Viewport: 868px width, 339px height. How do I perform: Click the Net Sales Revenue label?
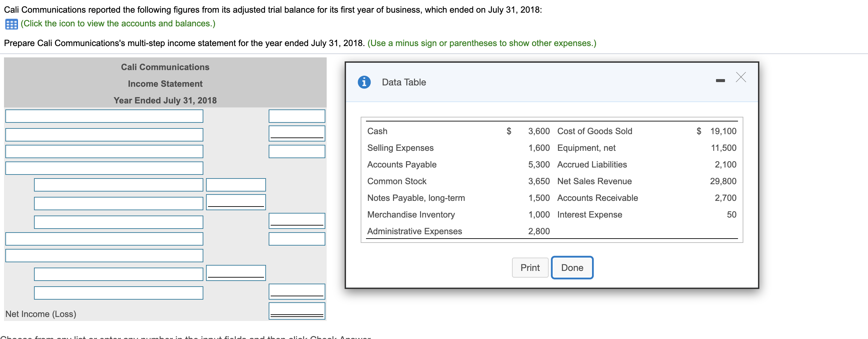tap(594, 181)
